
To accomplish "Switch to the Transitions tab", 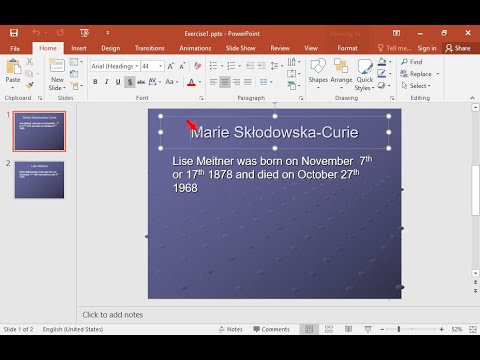I will [x=150, y=48].
